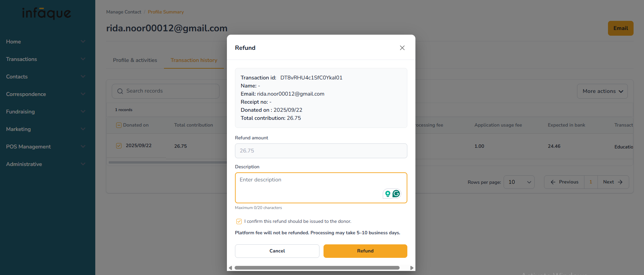Image resolution: width=644 pixels, height=275 pixels.
Task: Toggle the select-all checkbox beside Donated on
Action: (119, 125)
